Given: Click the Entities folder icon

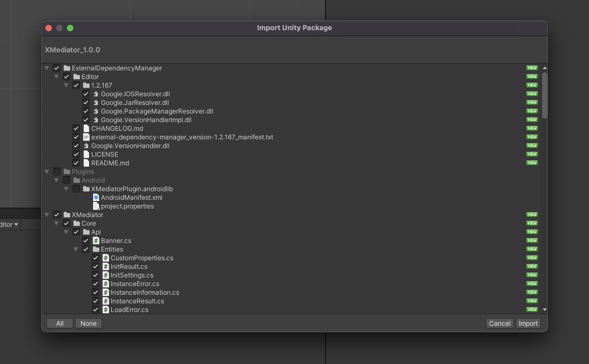Looking at the screenshot, I should pos(96,249).
